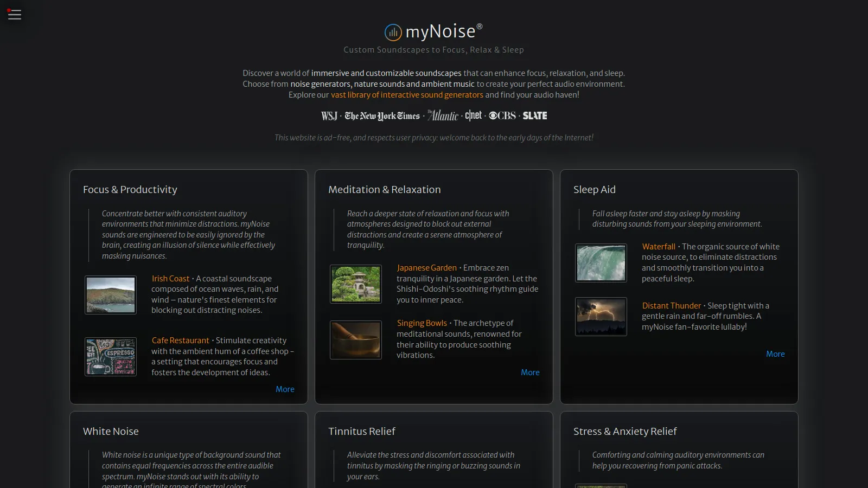Open the Irish Coast soundscape
The height and width of the screenshot is (488, 868).
tap(170, 278)
